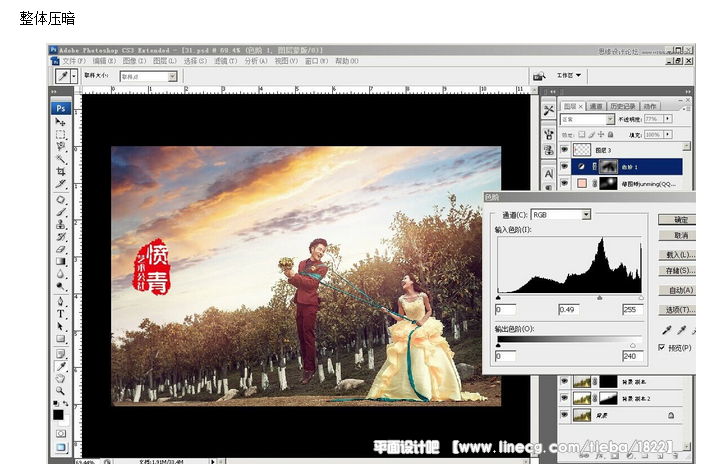Select the Healing Brush tool

tap(60, 199)
